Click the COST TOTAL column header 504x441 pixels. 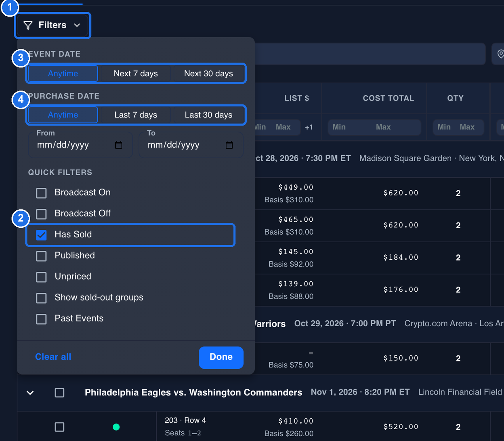pyautogui.click(x=388, y=98)
